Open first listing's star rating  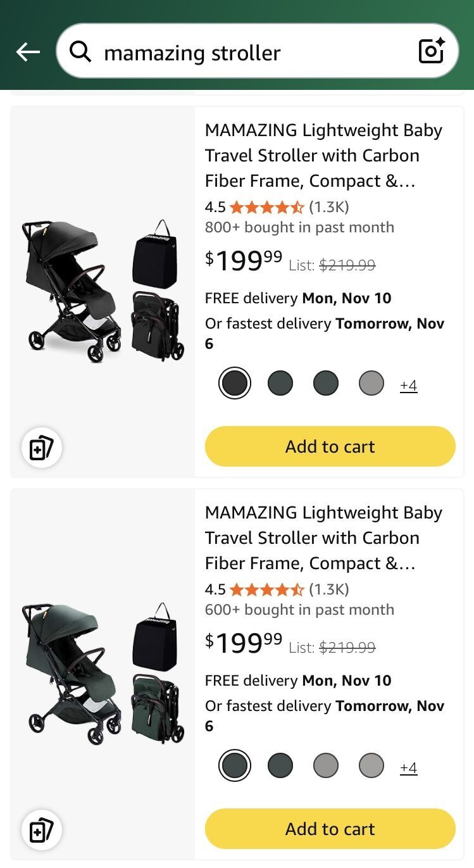pyautogui.click(x=266, y=207)
